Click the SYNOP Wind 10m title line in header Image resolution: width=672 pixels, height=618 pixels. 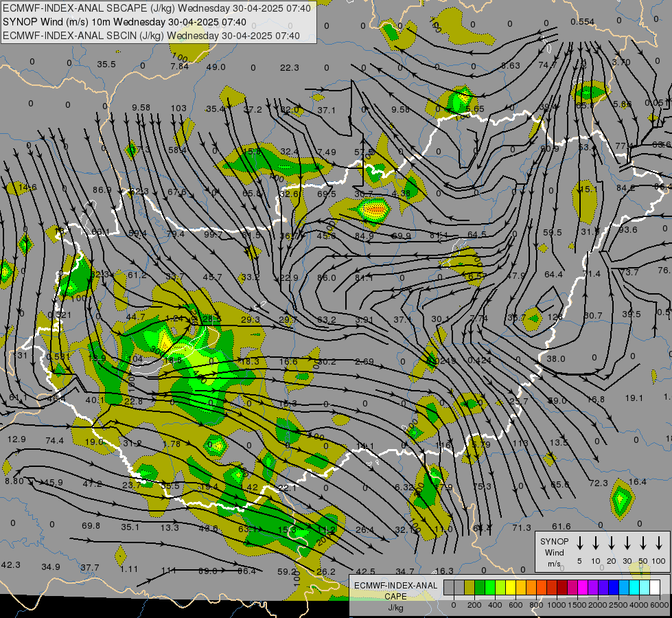[124, 22]
